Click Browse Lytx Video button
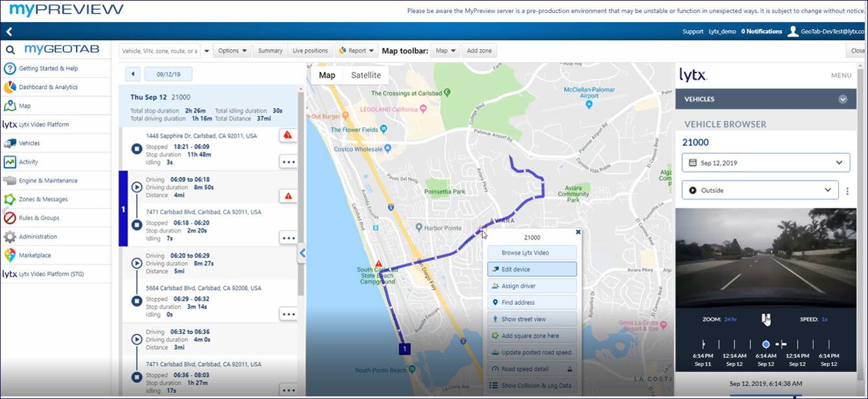The height and width of the screenshot is (399, 868). point(531,253)
